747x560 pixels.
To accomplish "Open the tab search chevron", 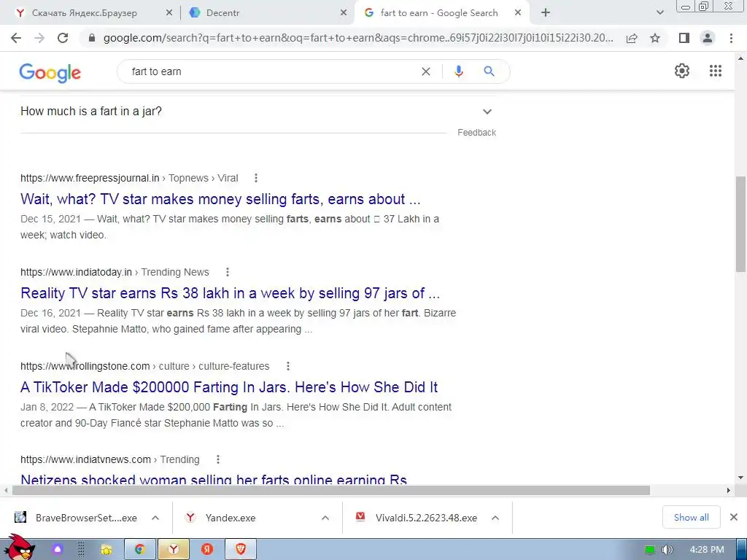I will tap(659, 13).
